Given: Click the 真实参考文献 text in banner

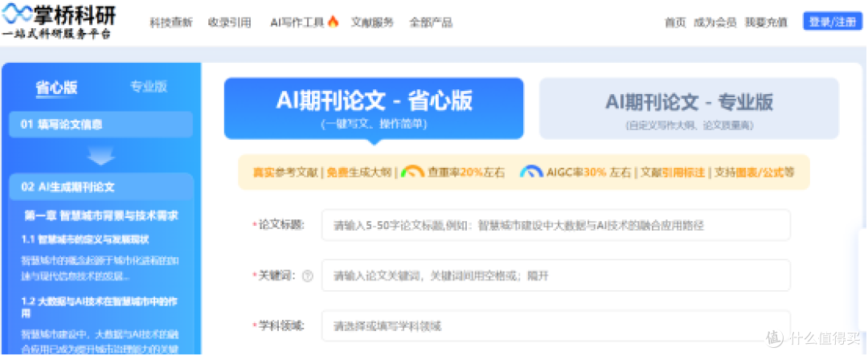Looking at the screenshot, I should [285, 172].
